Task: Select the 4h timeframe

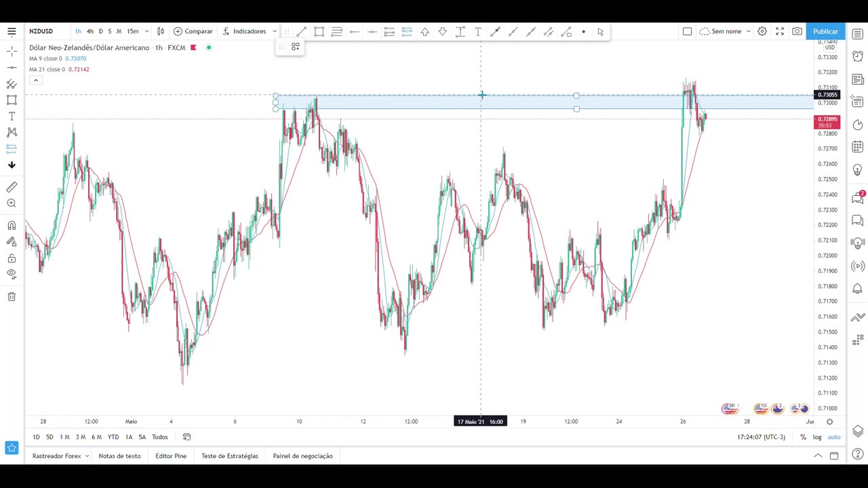Action: tap(90, 31)
